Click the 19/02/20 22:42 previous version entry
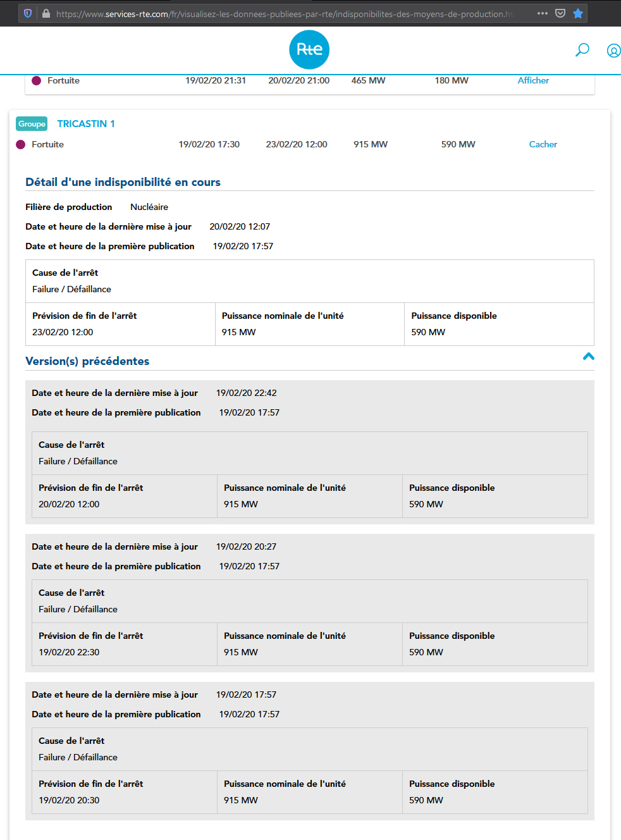 pos(247,393)
